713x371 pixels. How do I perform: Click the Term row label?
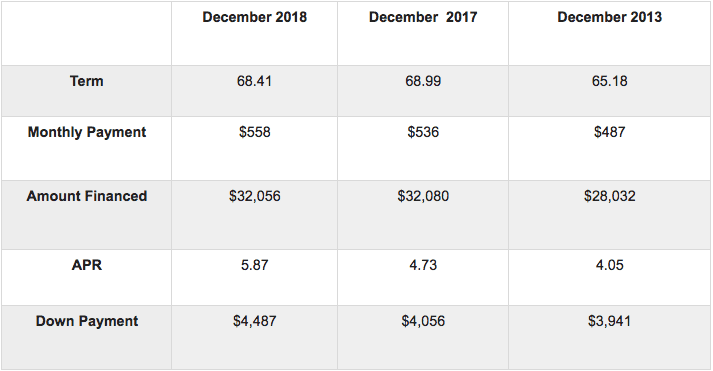(x=86, y=81)
